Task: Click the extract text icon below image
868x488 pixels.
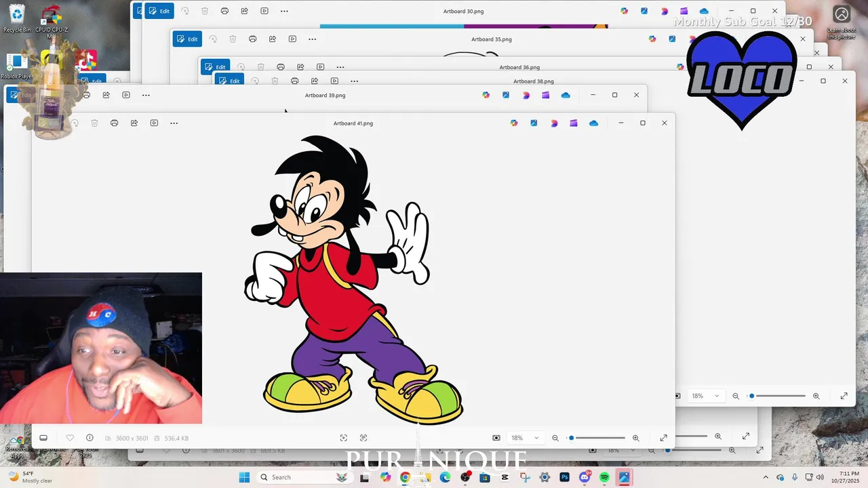Action: point(363,438)
